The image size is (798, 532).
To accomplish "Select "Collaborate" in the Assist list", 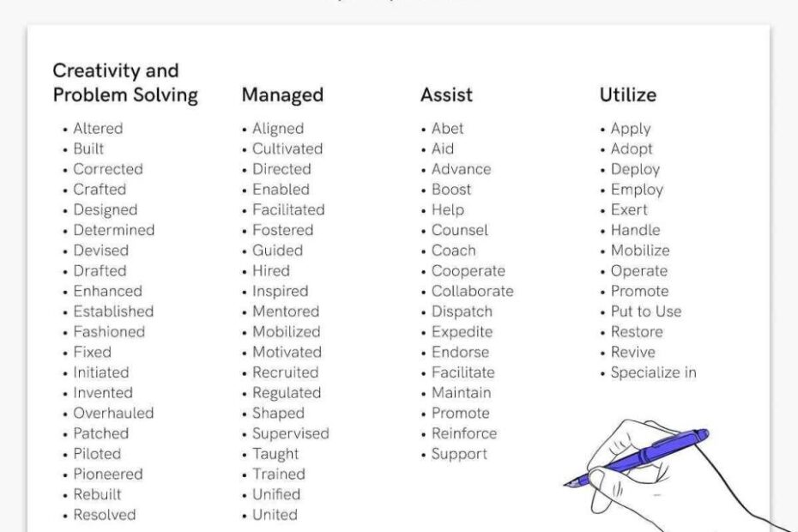I will [x=472, y=291].
